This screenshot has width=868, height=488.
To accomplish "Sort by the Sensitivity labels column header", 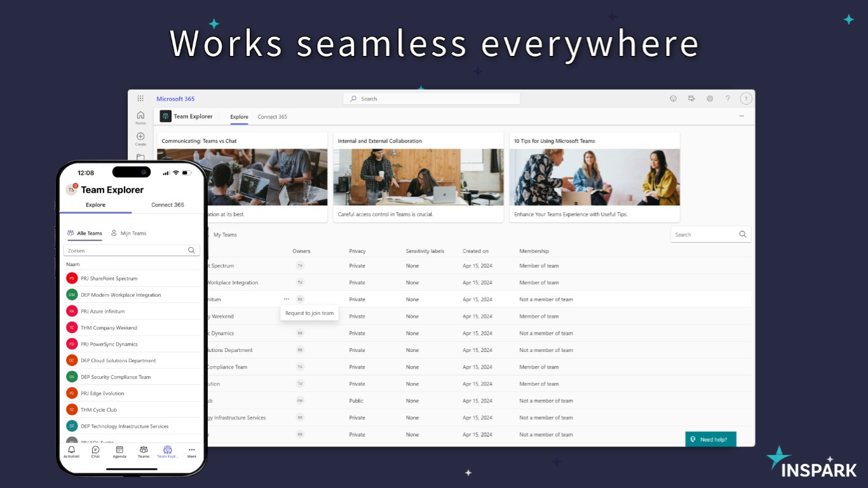I will coord(425,251).
